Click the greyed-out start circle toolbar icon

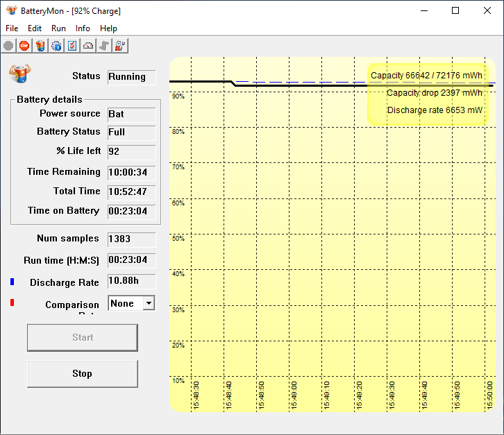(x=8, y=46)
